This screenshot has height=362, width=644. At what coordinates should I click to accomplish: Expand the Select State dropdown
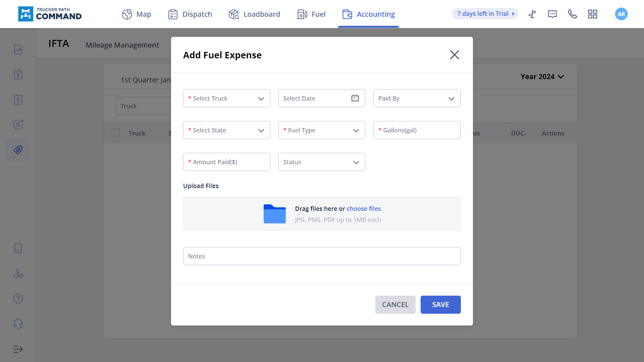pyautogui.click(x=227, y=130)
